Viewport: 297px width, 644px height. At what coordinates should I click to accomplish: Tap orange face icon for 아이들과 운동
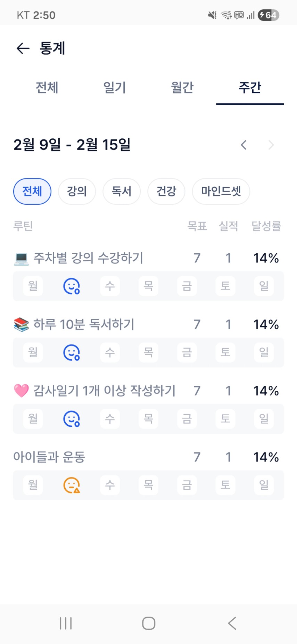click(x=72, y=485)
